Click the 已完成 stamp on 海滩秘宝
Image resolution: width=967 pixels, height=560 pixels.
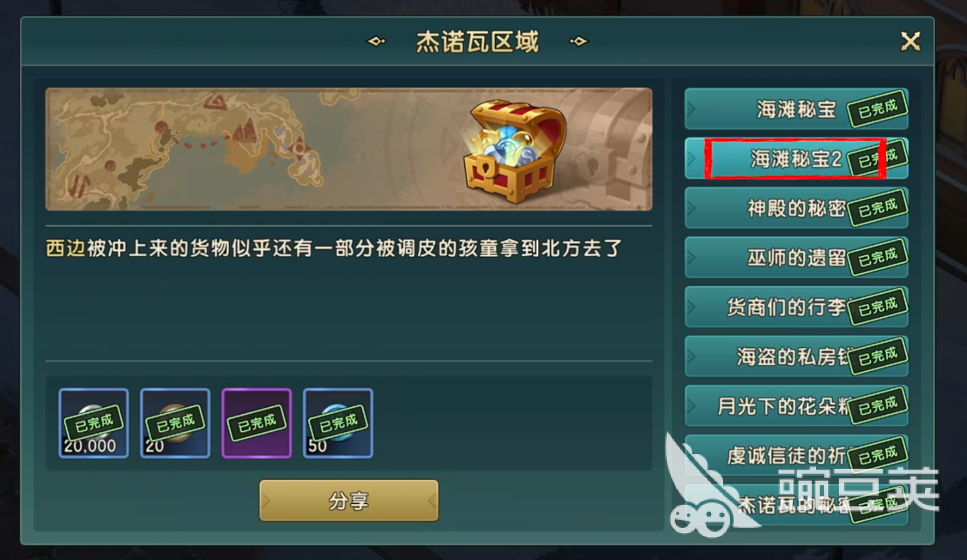(x=878, y=110)
